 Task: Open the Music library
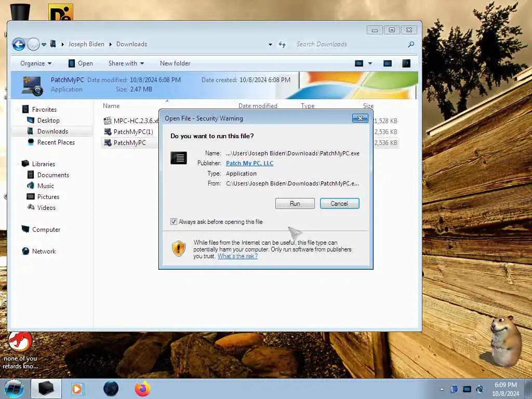coord(46,185)
